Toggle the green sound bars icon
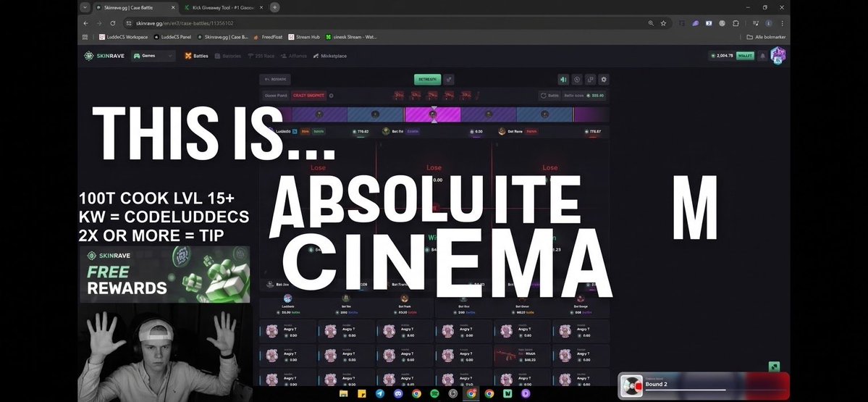 (x=563, y=79)
